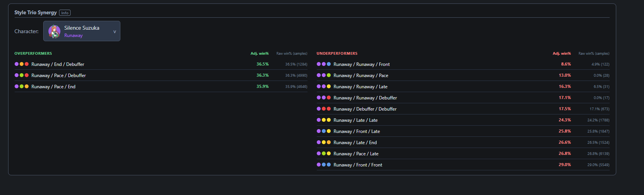Select the Runaway / Debuffer / Debuffer row
Viewport: 644px width, 195px height.
point(463,109)
